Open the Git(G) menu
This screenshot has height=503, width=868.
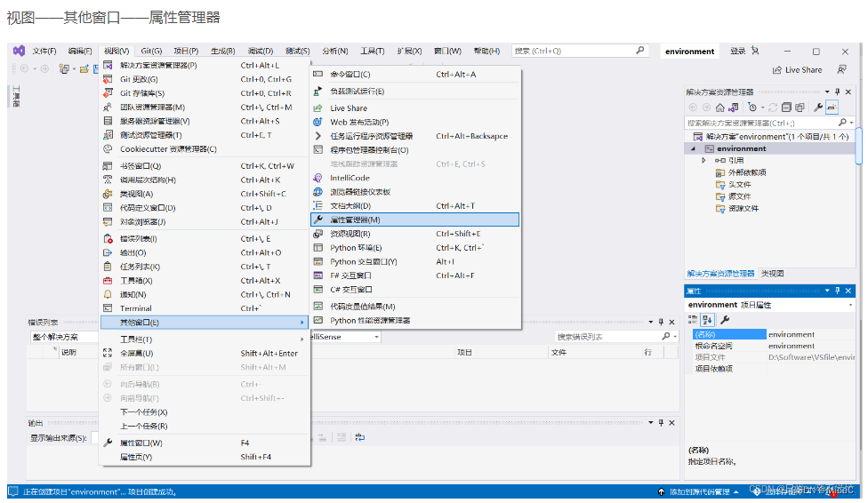click(x=151, y=51)
